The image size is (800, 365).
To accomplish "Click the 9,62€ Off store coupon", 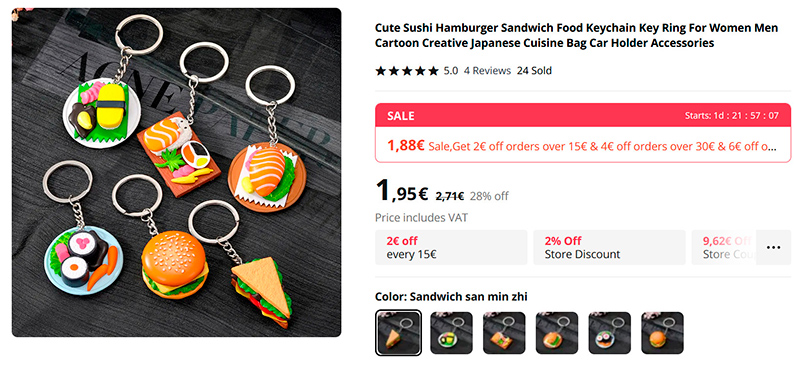I will click(724, 248).
